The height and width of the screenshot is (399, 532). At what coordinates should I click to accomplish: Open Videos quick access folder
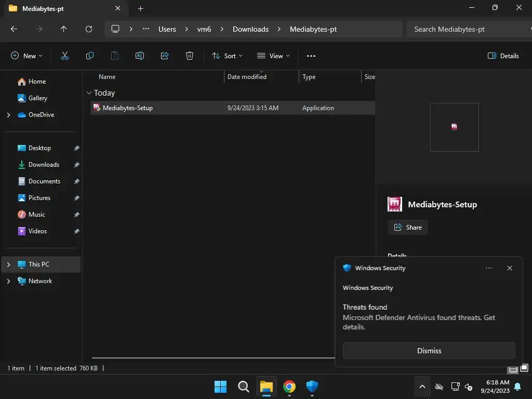pos(37,231)
